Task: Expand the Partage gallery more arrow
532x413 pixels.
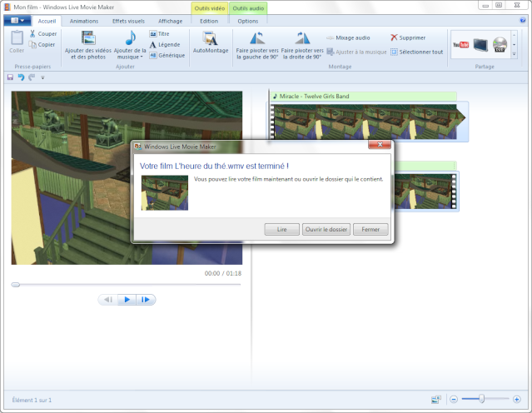Action: (x=515, y=54)
